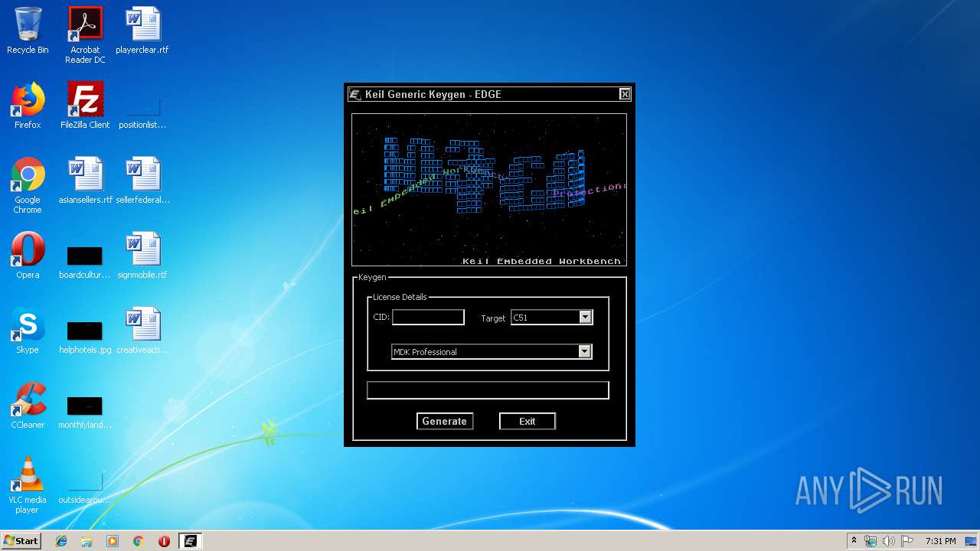
Task: Open the Target dropdown showing C51
Action: click(x=551, y=317)
